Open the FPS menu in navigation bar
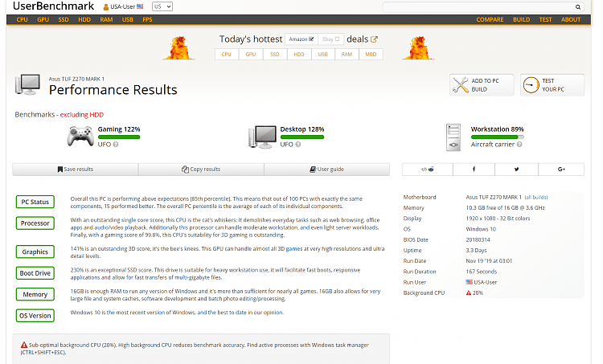Viewport: 603px width, 364px height. coord(147,19)
